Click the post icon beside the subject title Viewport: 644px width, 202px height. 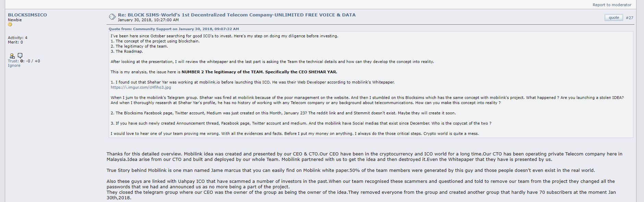112,17
